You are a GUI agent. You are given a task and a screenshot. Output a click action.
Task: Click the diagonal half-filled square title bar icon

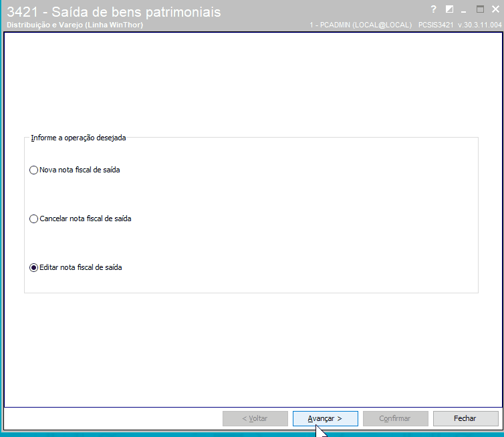point(449,9)
